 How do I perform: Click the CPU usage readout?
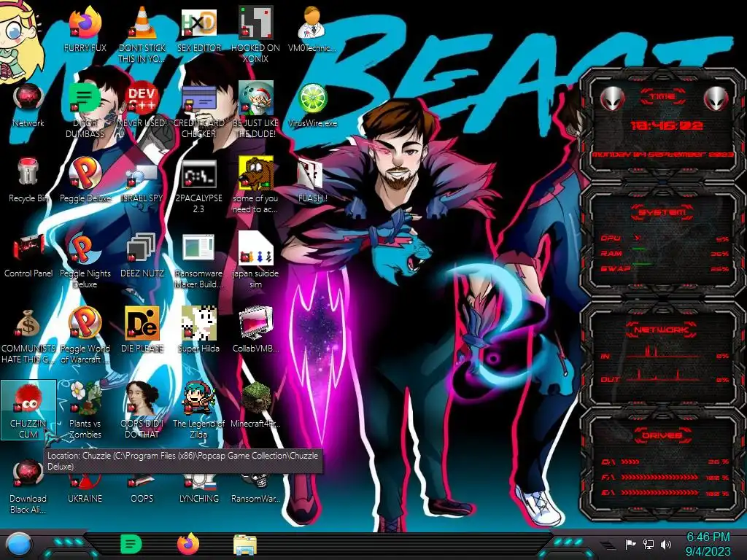[x=665, y=238]
